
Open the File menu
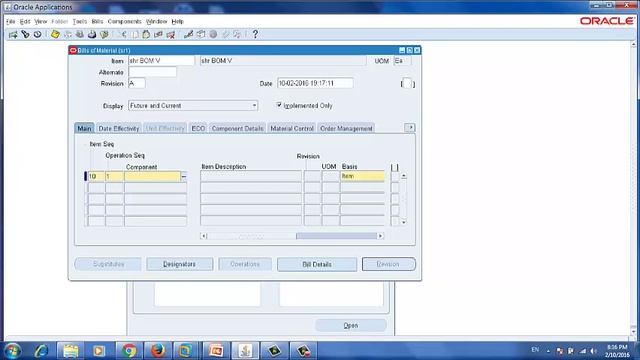(x=11, y=21)
